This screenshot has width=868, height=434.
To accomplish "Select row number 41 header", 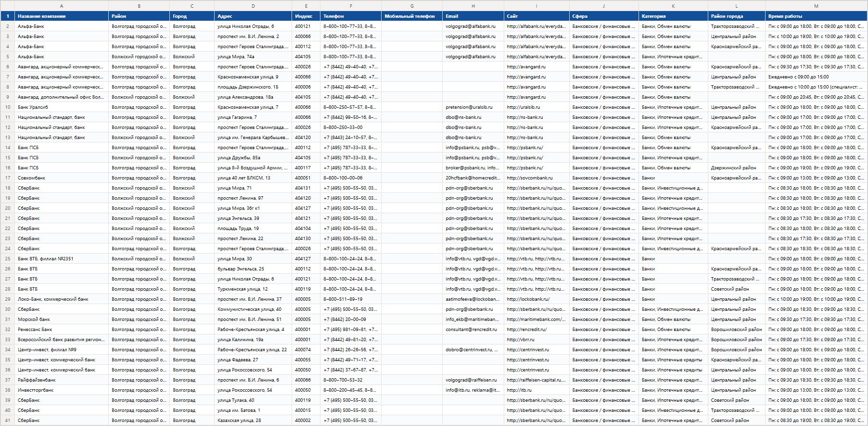I will tap(8, 421).
